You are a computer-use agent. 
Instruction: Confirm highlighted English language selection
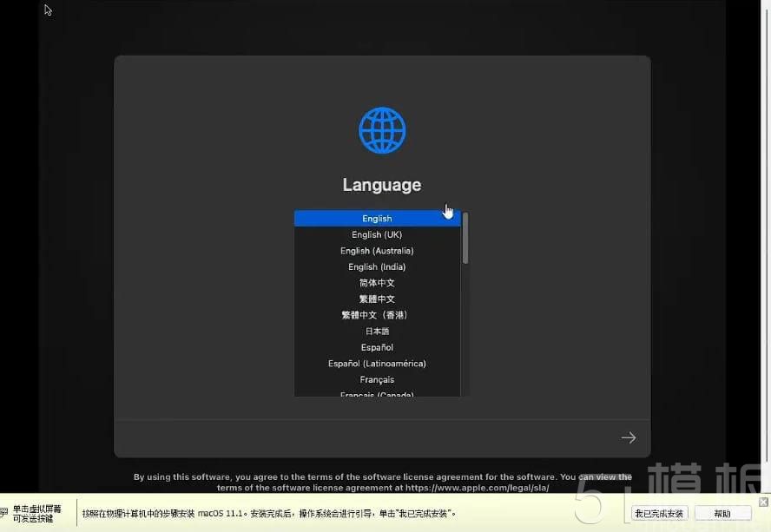point(376,218)
